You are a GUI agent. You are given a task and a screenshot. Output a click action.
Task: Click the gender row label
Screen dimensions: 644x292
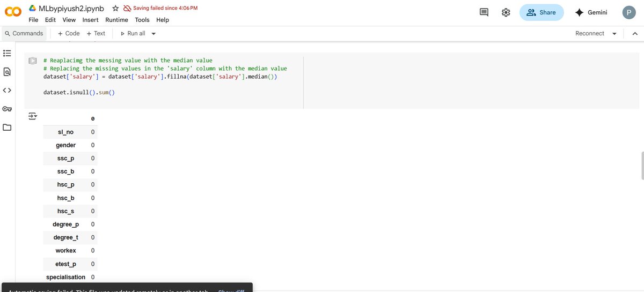pyautogui.click(x=66, y=145)
